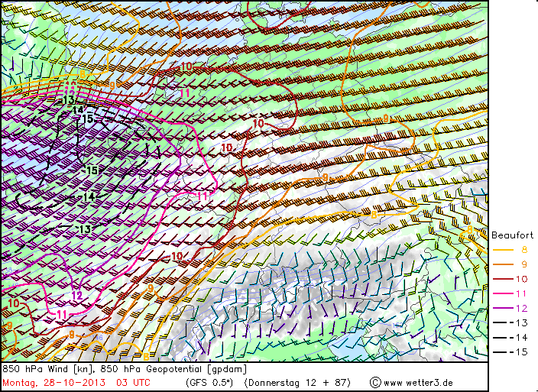Click the number 8 in the Beaufort legend
Image resolution: width=538 pixels, height=392 pixels.
[x=524, y=250]
